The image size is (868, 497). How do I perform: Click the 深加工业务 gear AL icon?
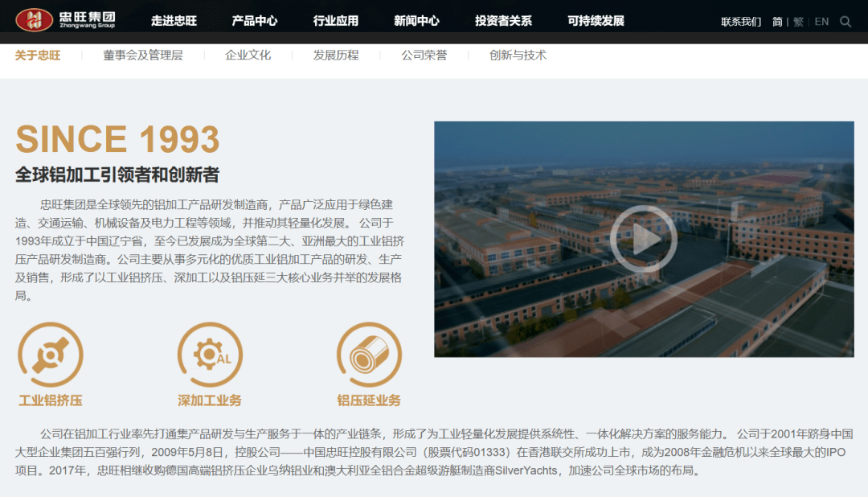[x=210, y=355]
